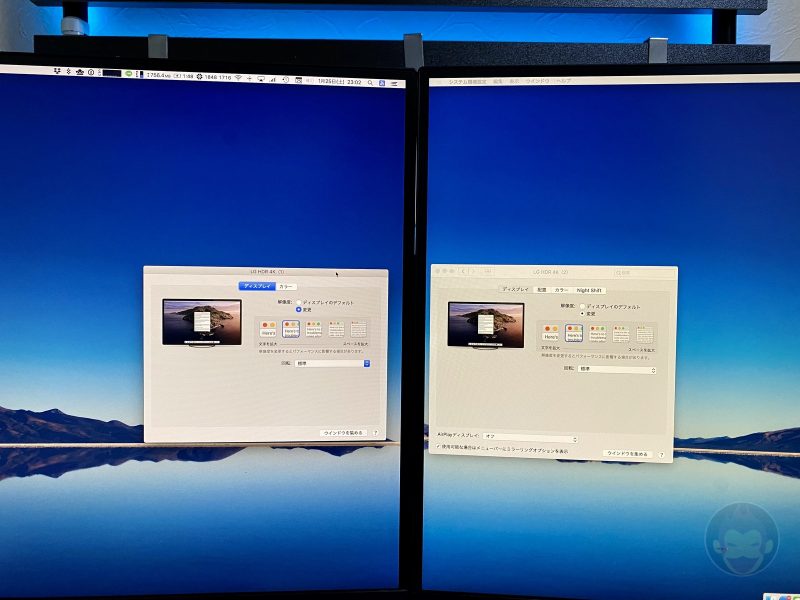This screenshot has height=600, width=800.
Task: Open the rotation dropdown on LG HDR 4K (2)
Action: tap(617, 369)
